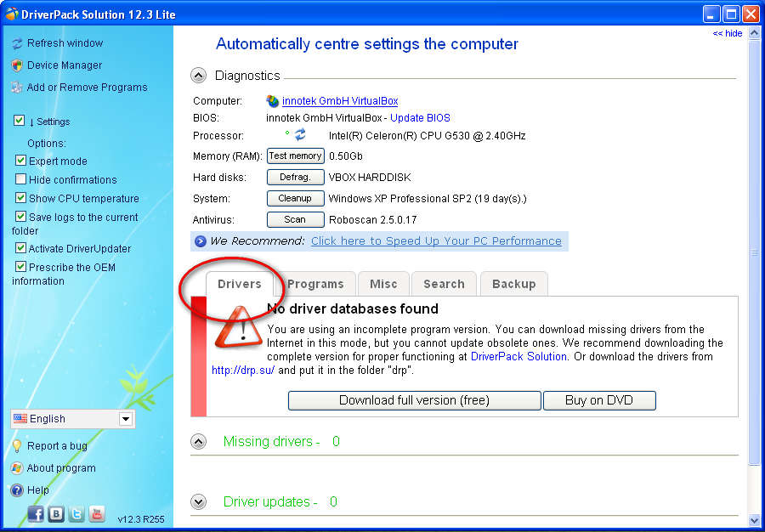Click the antivirus Scan button
Screen dimensions: 765x532
[x=295, y=219]
